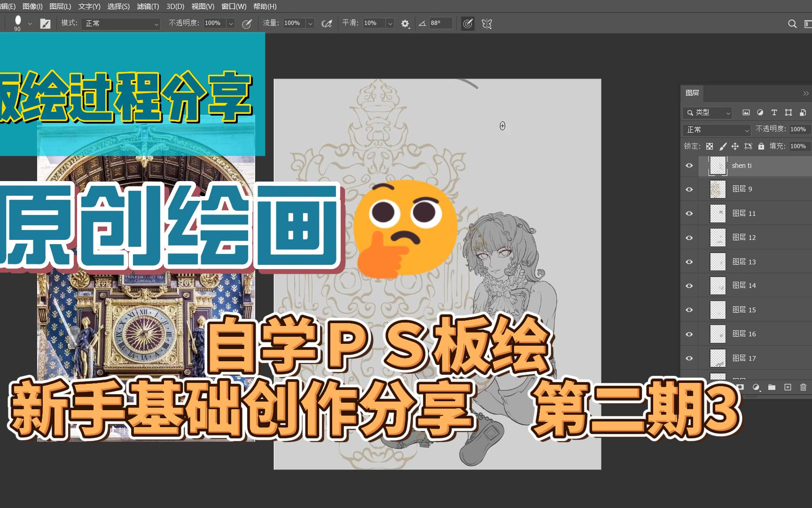Image resolution: width=812 pixels, height=508 pixels.
Task: Enable the symmetry butterfly paint option
Action: click(x=487, y=24)
